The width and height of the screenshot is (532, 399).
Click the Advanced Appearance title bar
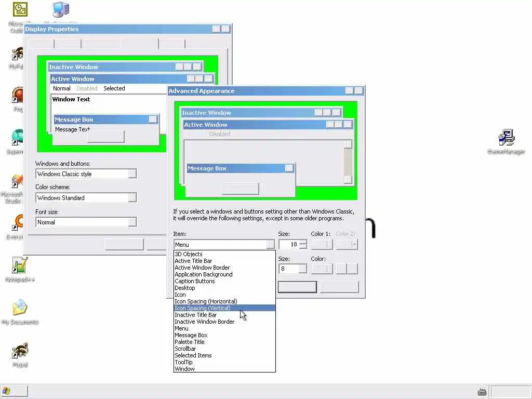point(266,90)
